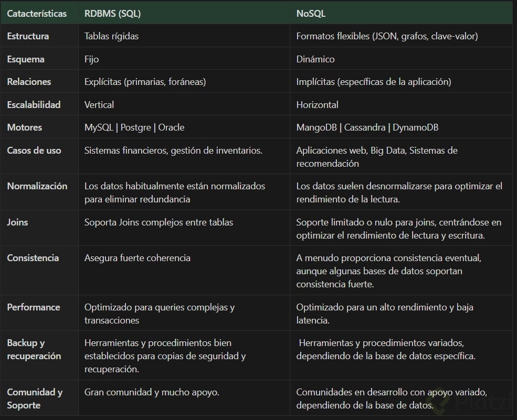Click the "Horizontal" scalability cell
Screen dimensions: 517x420
317,105
